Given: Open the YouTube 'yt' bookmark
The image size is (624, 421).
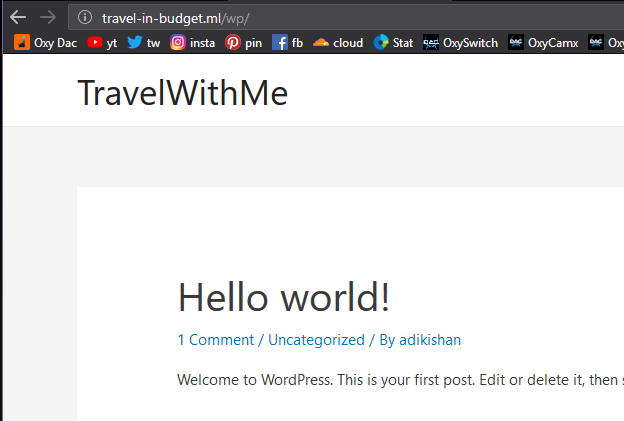Looking at the screenshot, I should coord(102,42).
